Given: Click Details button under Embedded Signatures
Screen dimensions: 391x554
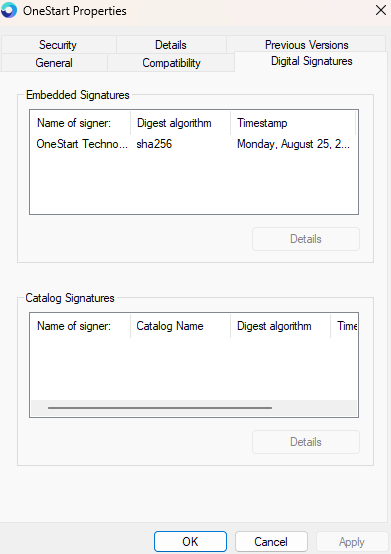Looking at the screenshot, I should (x=306, y=239).
